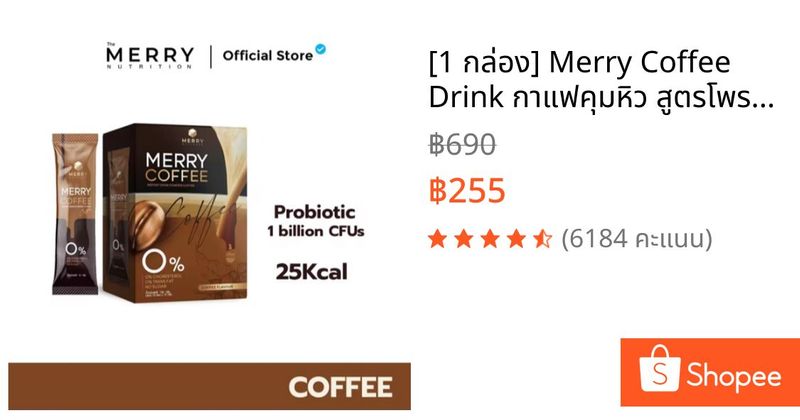The image size is (800, 420).
Task: Click The Merry Nutrition brand logo
Action: 150,55
